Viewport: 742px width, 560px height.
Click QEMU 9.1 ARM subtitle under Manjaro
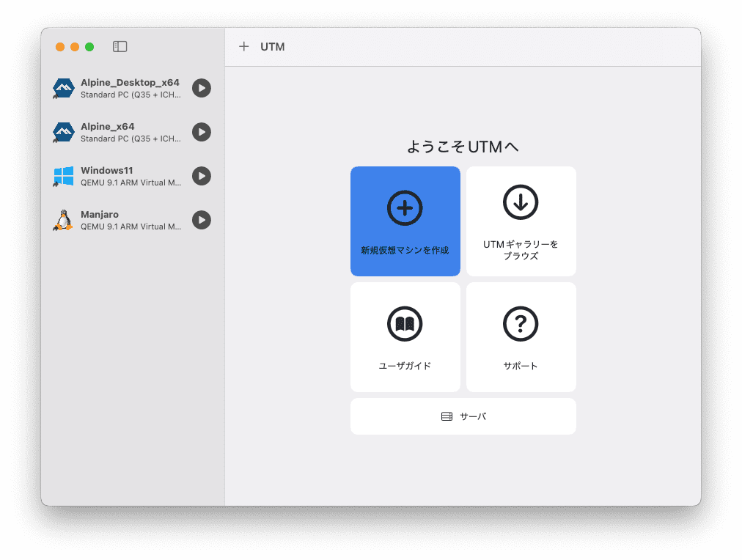point(131,226)
